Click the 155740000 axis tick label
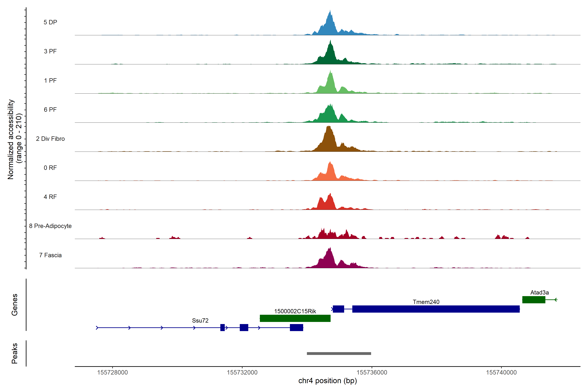The image size is (588, 392). pos(501,373)
